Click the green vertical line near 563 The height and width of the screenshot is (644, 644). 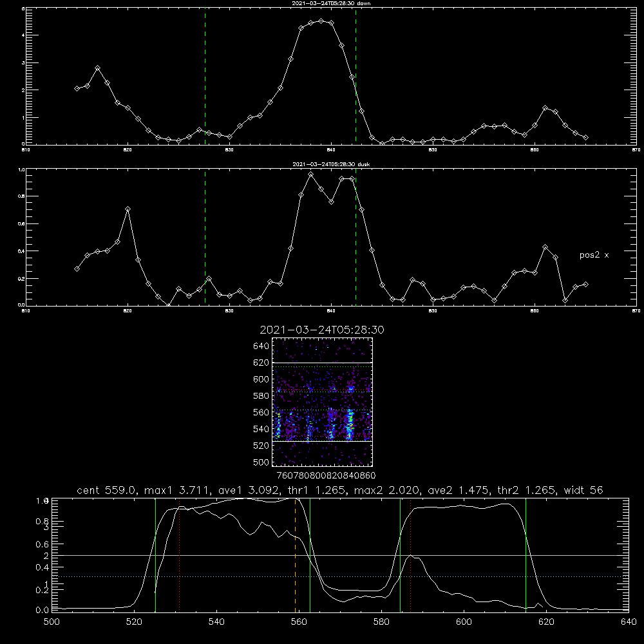tap(310, 555)
